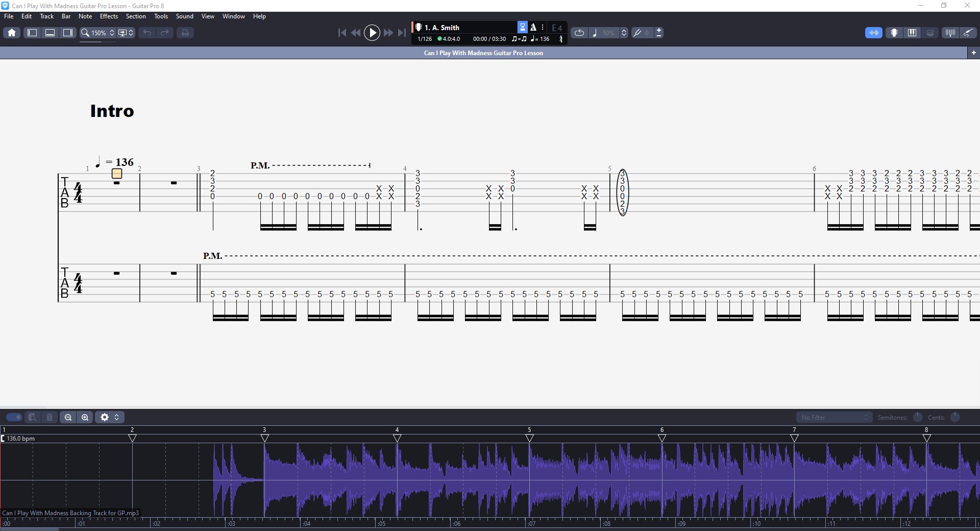Select the circled chord in bar 5
This screenshot has width=980, height=531.
coord(622,192)
